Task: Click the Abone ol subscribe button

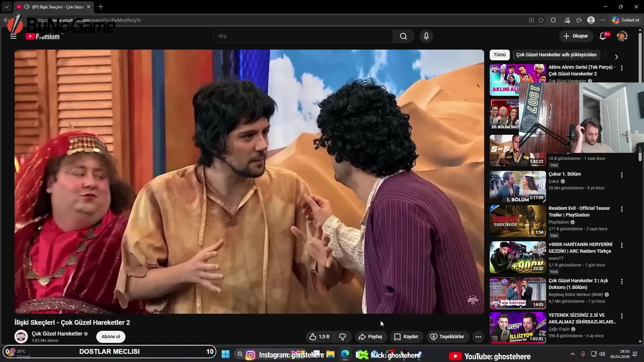Action: click(x=111, y=337)
